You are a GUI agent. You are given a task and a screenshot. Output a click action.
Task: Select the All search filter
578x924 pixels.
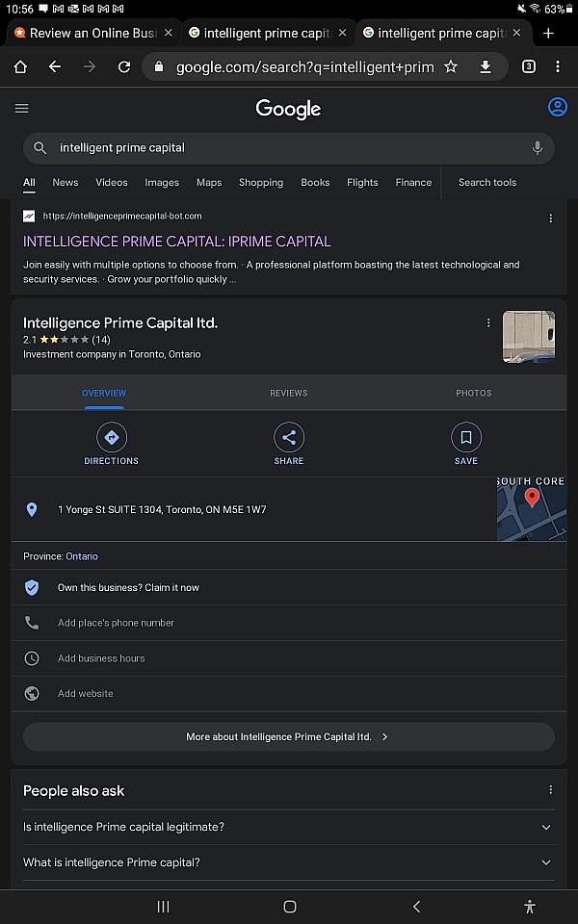pos(29,183)
